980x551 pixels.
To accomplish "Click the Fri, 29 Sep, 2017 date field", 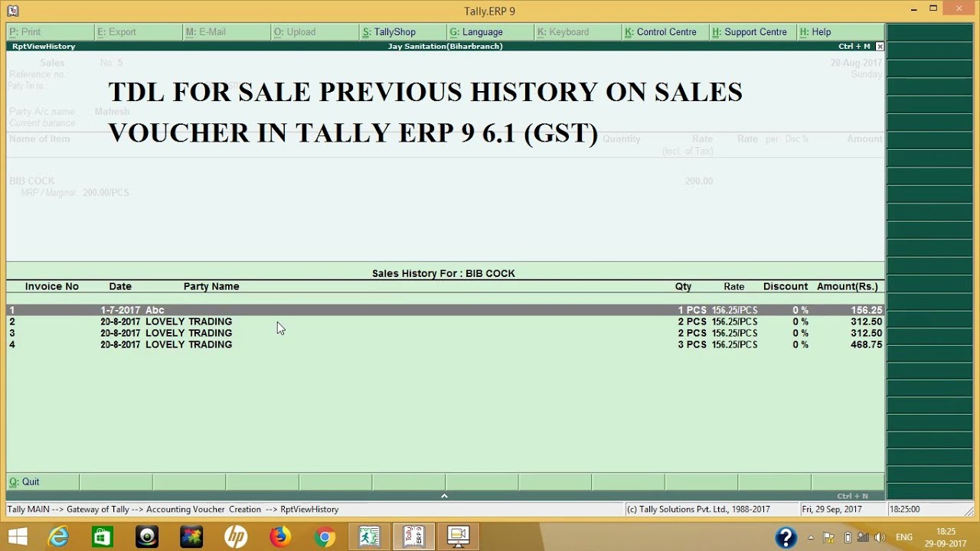I will click(832, 509).
